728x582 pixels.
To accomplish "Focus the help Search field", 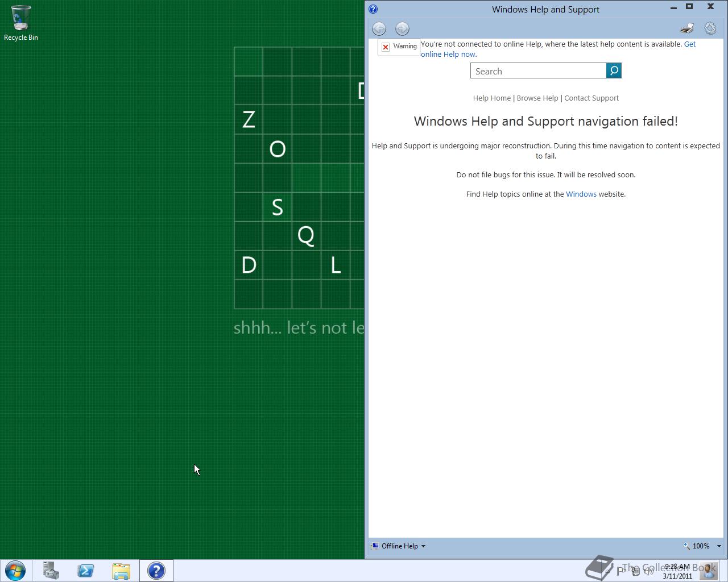I will 539,70.
